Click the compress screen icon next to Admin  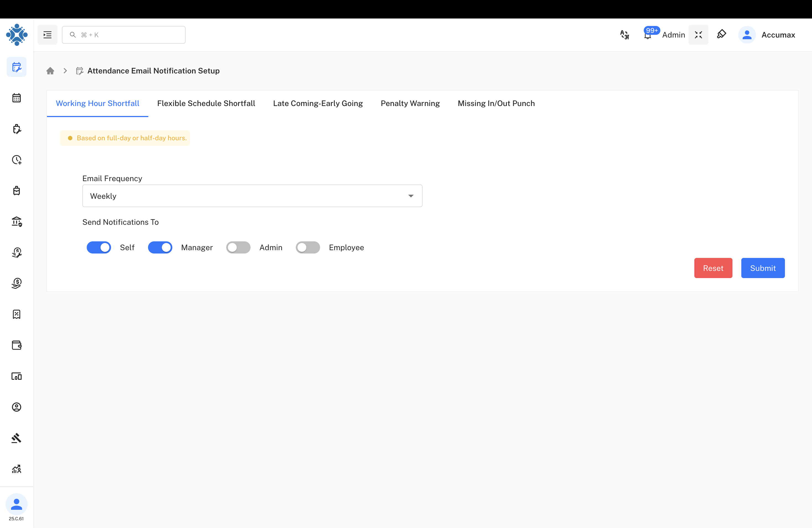698,35
